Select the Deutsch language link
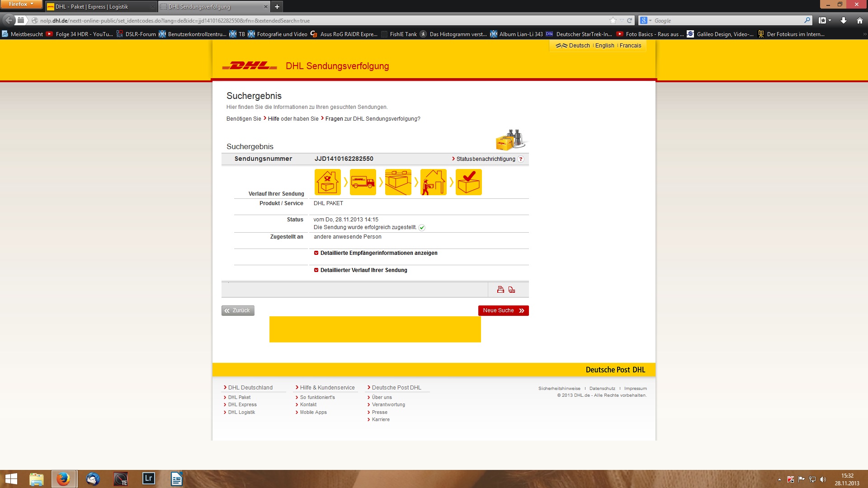The height and width of the screenshot is (488, 868). (x=579, y=46)
